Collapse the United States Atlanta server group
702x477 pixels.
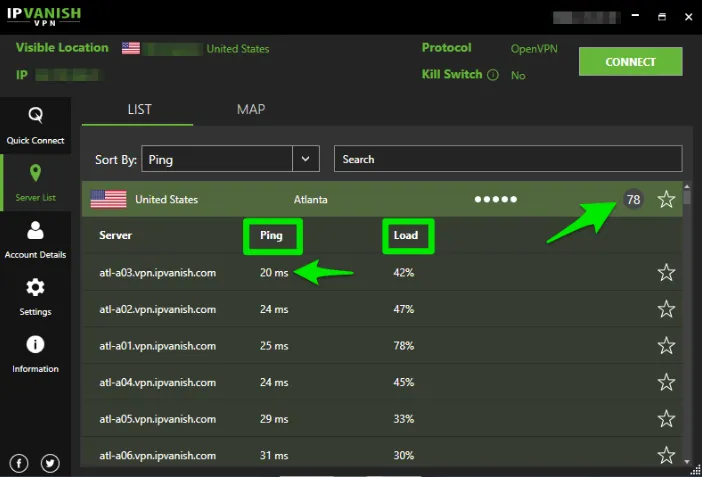tap(300, 200)
